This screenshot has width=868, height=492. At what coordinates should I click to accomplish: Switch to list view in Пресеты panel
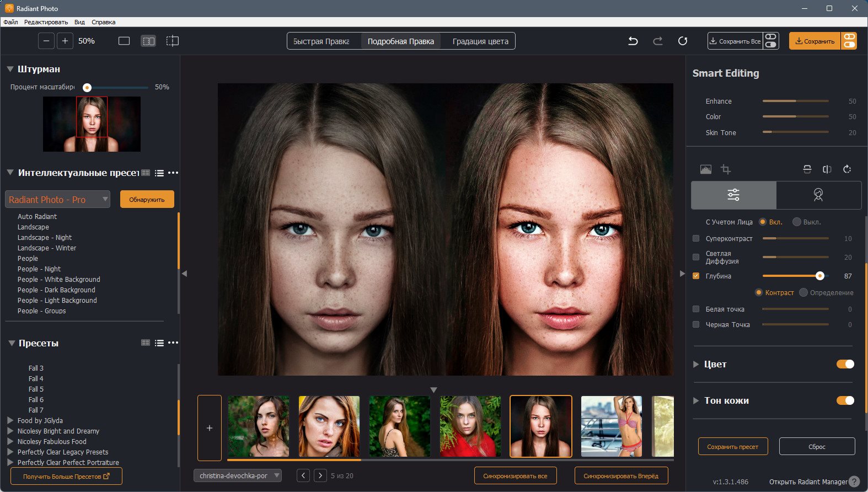(159, 343)
